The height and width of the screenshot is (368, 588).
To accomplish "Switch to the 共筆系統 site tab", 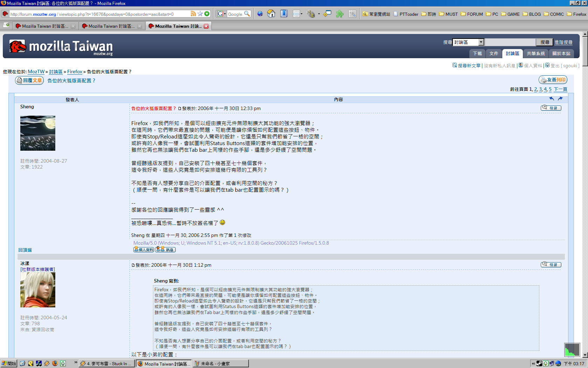I will click(536, 54).
